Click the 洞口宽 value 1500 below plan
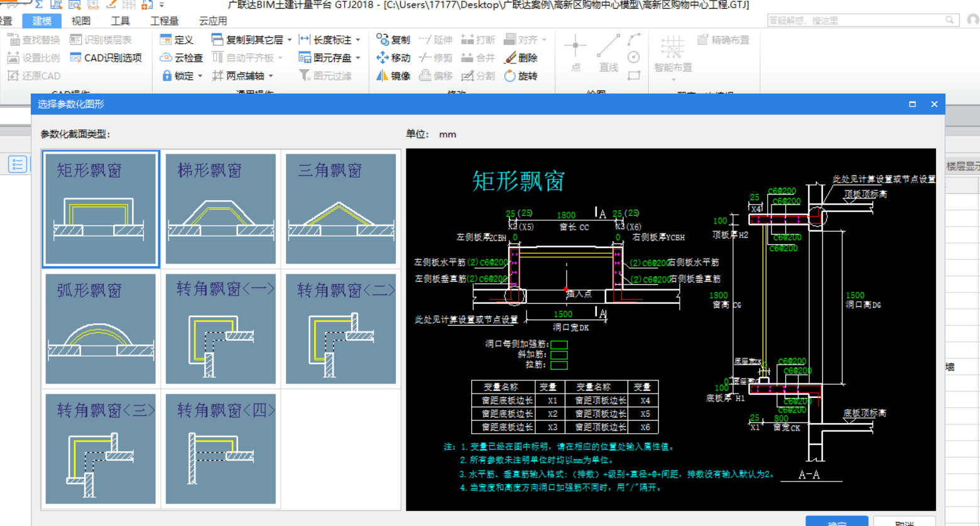This screenshot has width=980, height=526. (563, 314)
